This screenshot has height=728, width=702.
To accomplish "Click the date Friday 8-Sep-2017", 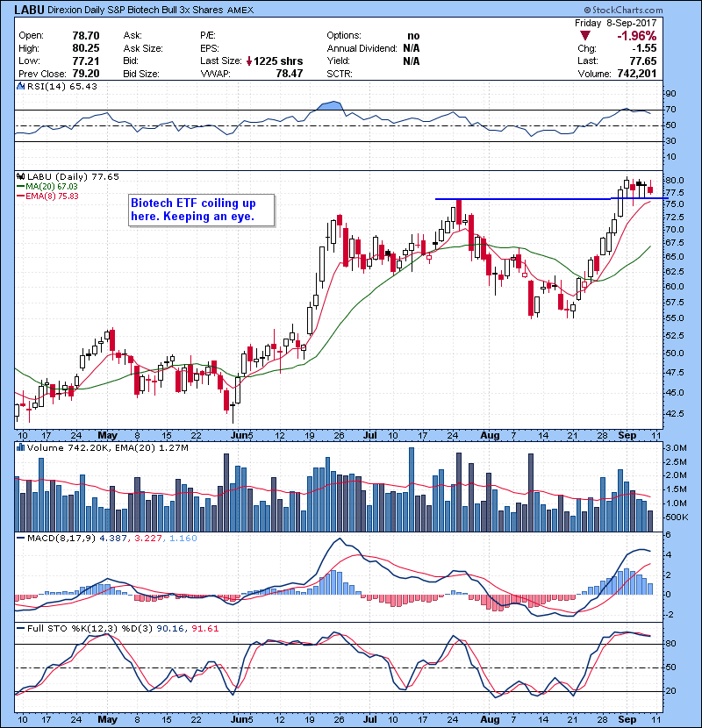I will [x=616, y=23].
